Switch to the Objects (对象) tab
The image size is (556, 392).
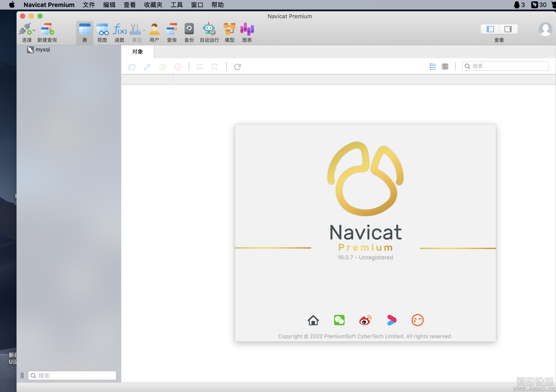coord(137,51)
